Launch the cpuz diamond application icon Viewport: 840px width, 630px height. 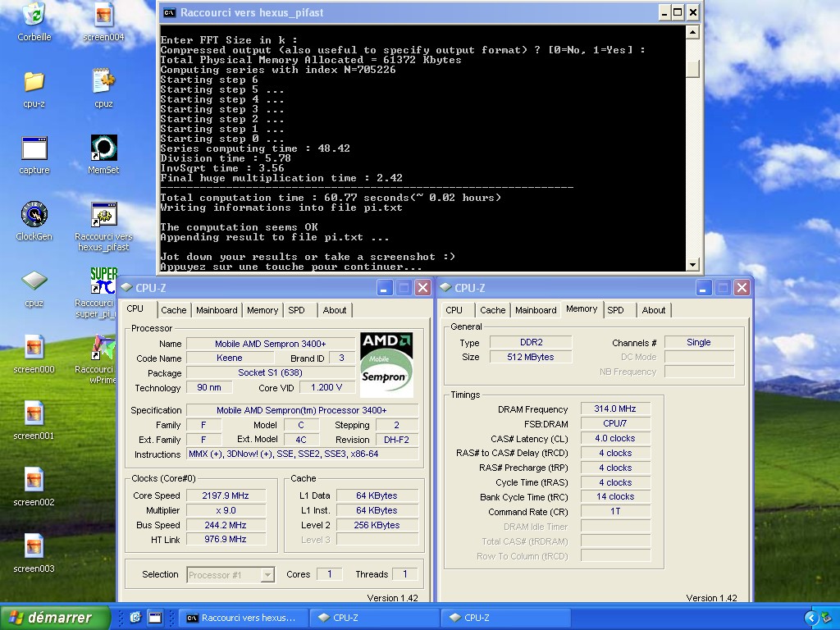pos(34,281)
